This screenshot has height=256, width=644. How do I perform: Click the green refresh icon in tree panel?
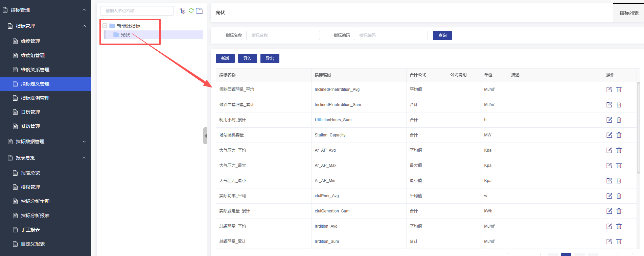click(191, 11)
